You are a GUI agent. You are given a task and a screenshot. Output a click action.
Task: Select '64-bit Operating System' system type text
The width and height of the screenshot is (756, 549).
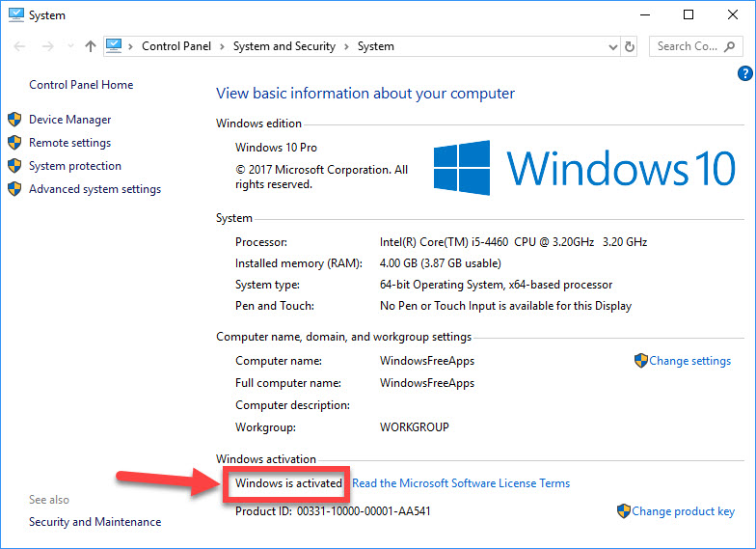tap(442, 285)
